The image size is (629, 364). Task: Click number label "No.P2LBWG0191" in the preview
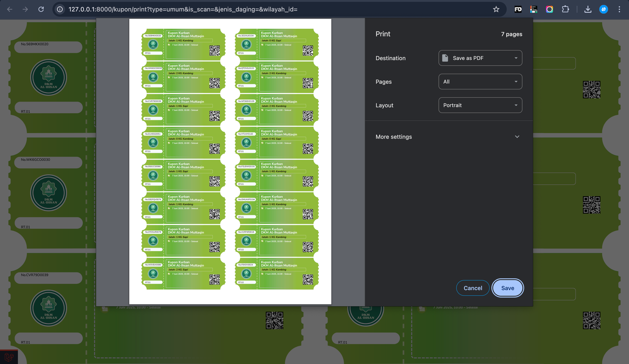pos(246,167)
